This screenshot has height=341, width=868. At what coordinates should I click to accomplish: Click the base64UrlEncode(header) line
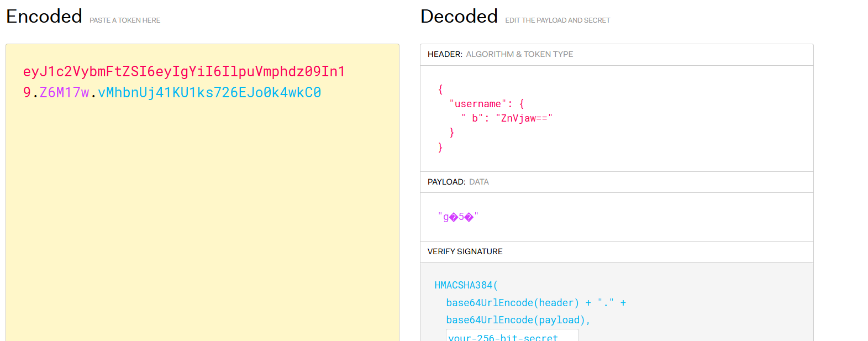(x=536, y=303)
